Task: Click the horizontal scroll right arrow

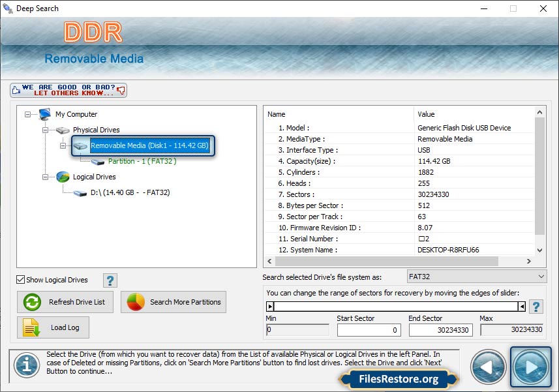Action: (529, 261)
